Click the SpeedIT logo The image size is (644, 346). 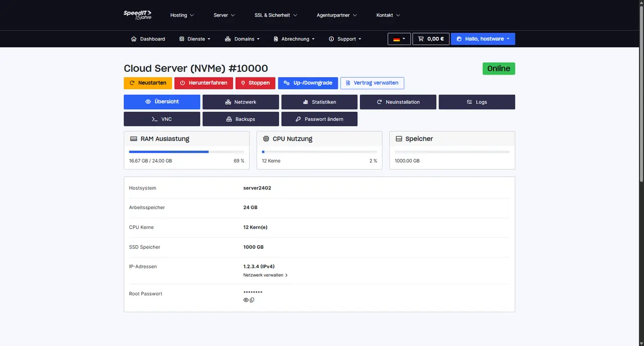click(x=137, y=15)
